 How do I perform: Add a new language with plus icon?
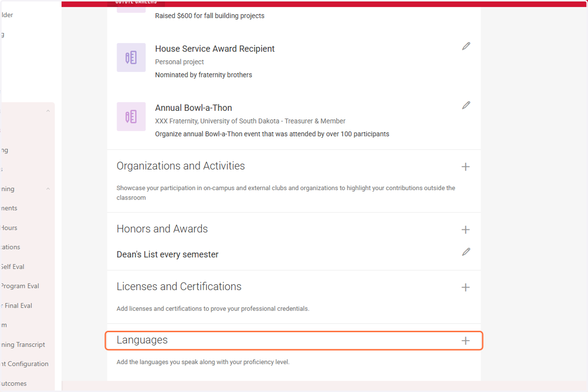coord(465,341)
